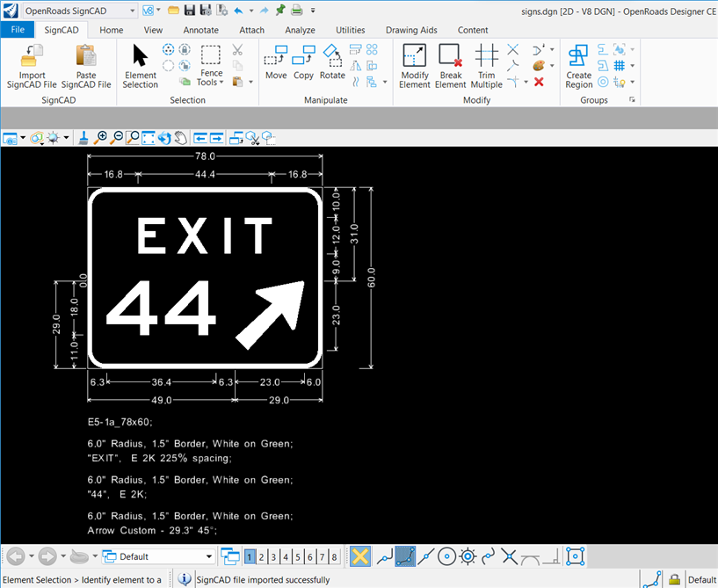Click the Zoom In magnifier

point(100,137)
